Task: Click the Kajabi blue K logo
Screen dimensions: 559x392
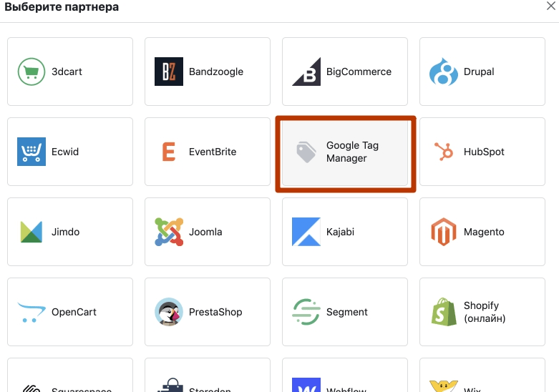Action: [306, 232]
